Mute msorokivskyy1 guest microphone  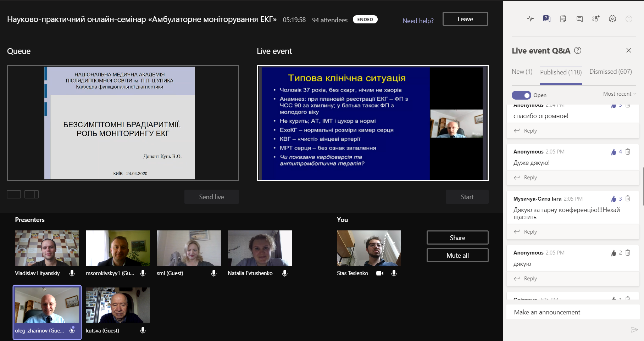click(143, 273)
